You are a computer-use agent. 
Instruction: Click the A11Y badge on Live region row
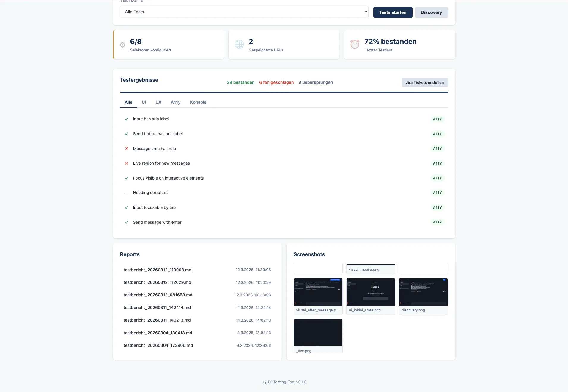click(437, 163)
